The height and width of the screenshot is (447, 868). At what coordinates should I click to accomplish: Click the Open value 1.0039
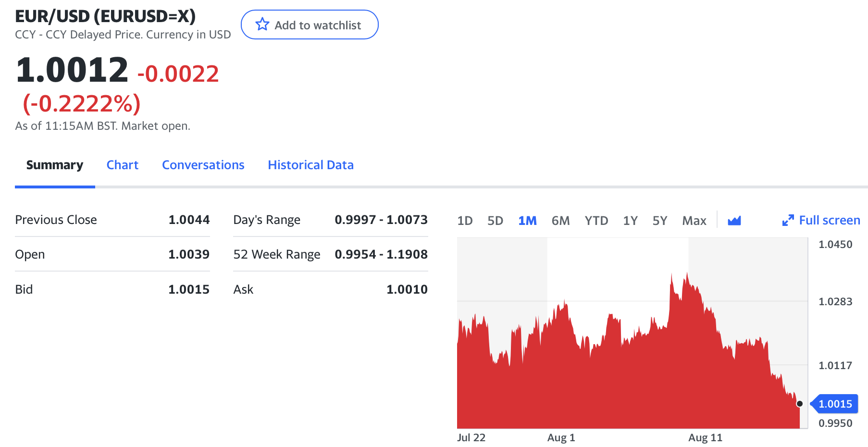coord(189,254)
